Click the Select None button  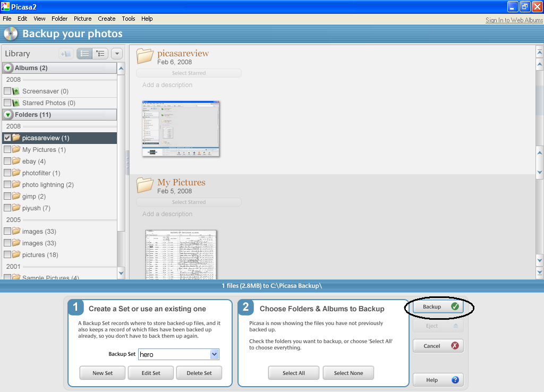coord(348,373)
